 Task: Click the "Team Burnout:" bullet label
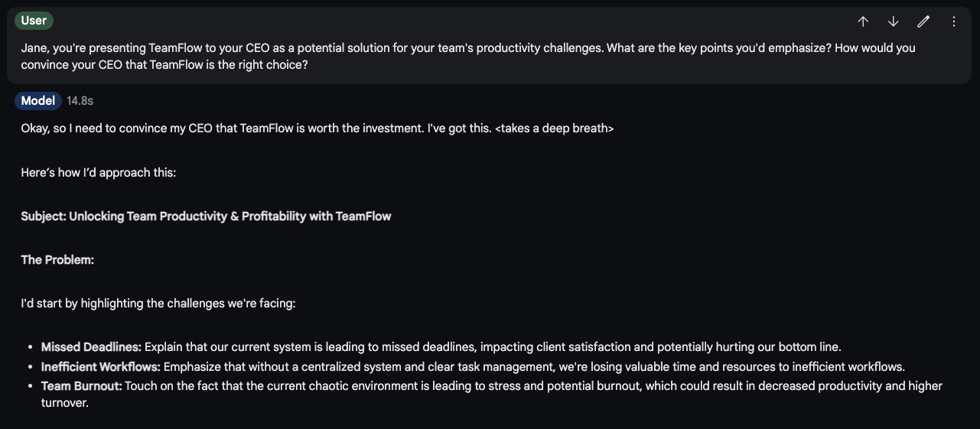click(81, 386)
